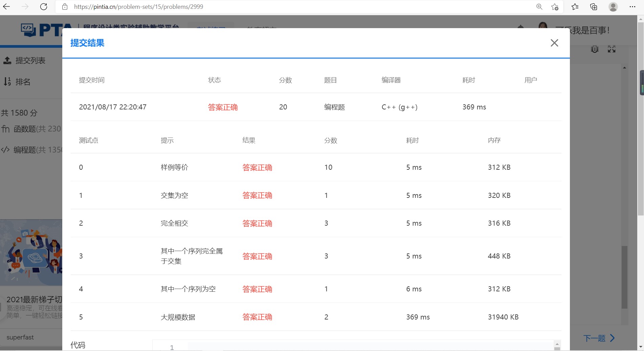Go to next problem 下一题
The image size is (644, 351).
point(599,338)
